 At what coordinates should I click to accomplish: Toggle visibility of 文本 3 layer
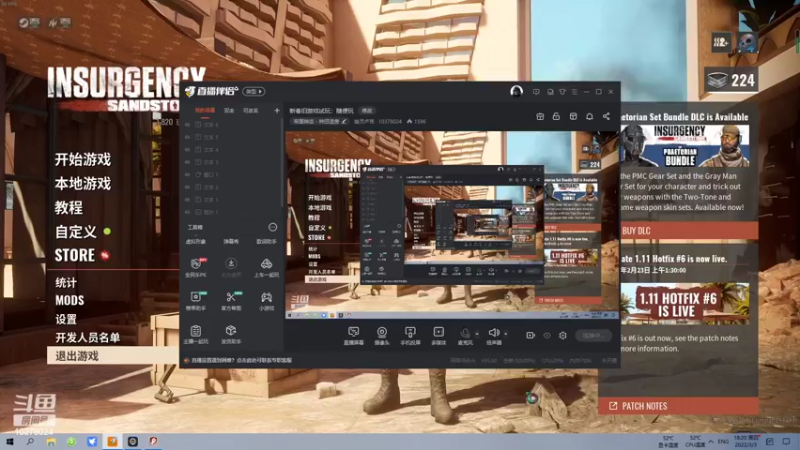pyautogui.click(x=187, y=162)
